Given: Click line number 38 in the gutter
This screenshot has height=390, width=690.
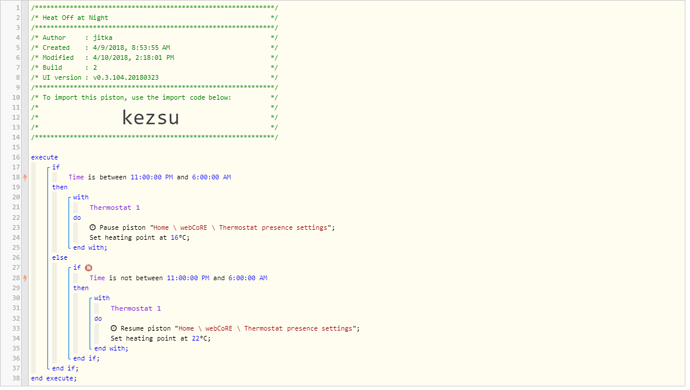Looking at the screenshot, I should (16, 379).
